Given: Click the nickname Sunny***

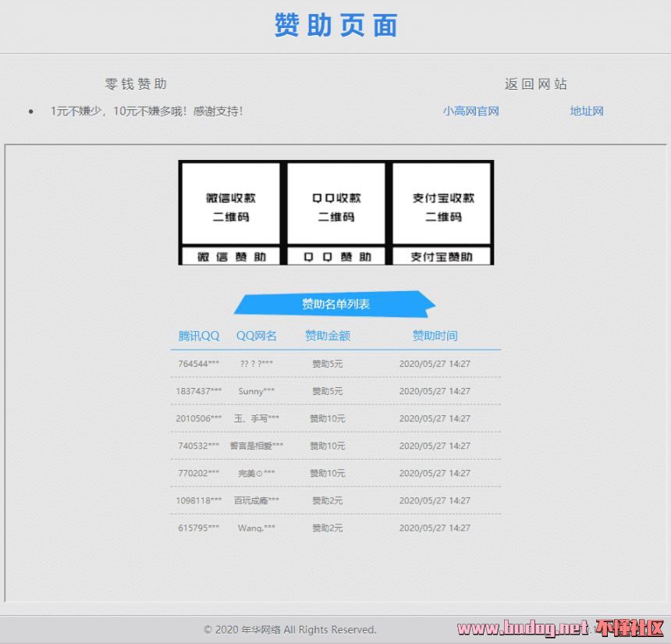Looking at the screenshot, I should [x=257, y=391].
